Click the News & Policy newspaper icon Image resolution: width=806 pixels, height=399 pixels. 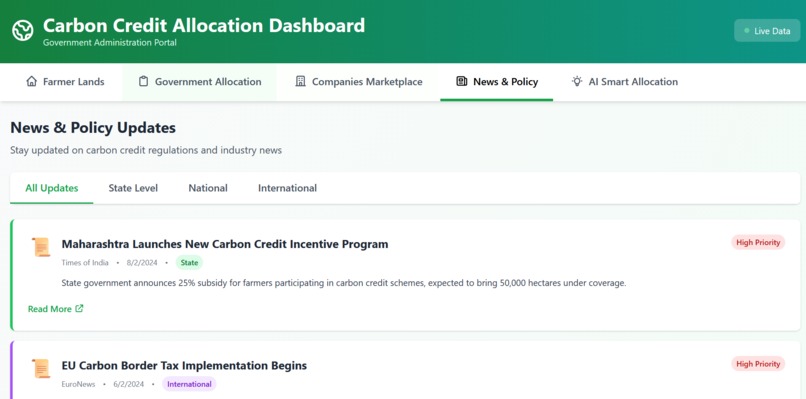click(462, 81)
